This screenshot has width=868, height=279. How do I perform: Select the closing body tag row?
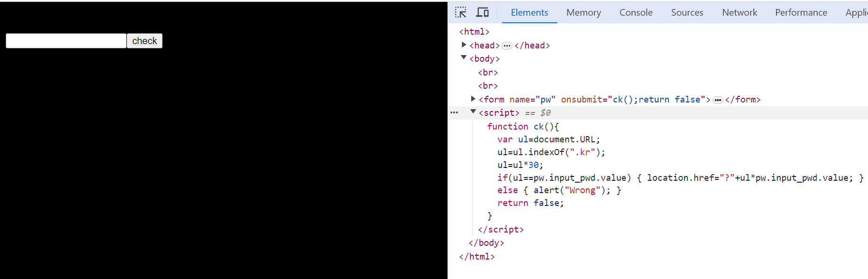(x=486, y=243)
